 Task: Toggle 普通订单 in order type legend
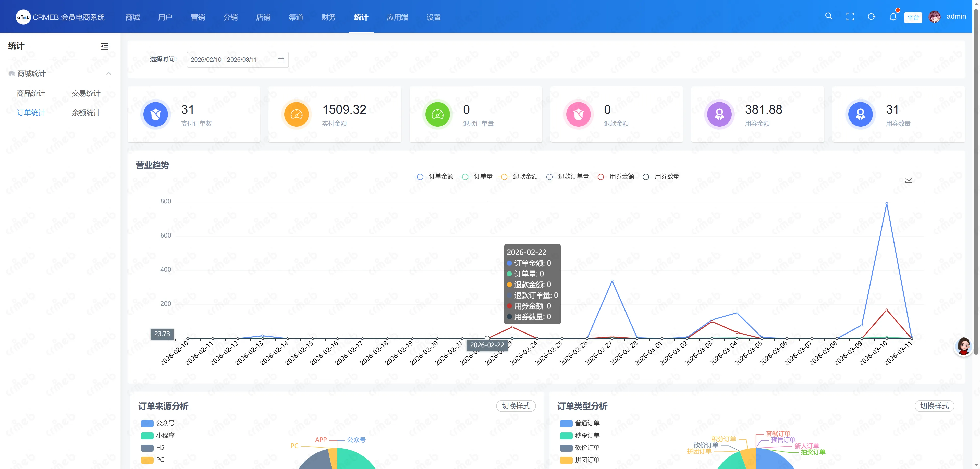point(580,423)
